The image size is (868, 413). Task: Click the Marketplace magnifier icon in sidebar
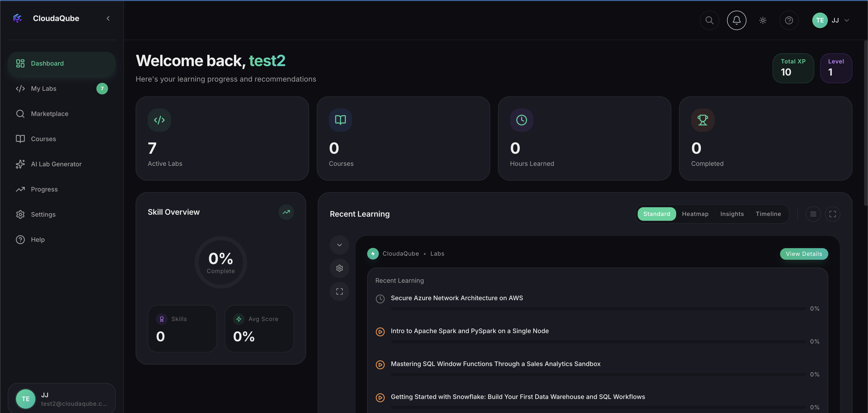pyautogui.click(x=20, y=114)
